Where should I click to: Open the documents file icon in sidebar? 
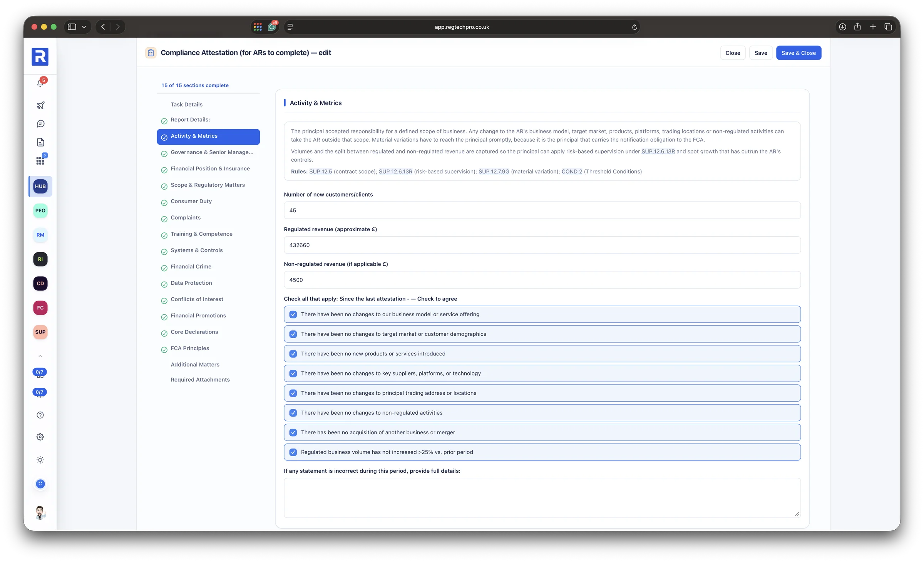(x=40, y=142)
